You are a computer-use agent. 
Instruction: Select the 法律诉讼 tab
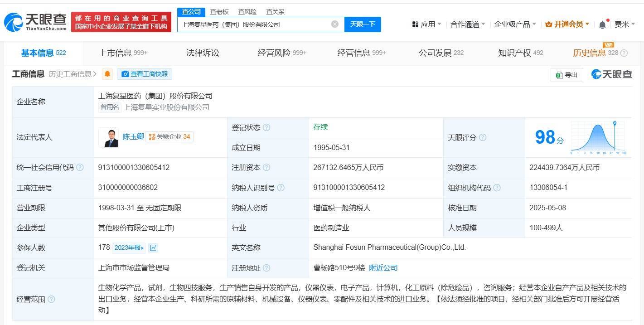tap(203, 53)
